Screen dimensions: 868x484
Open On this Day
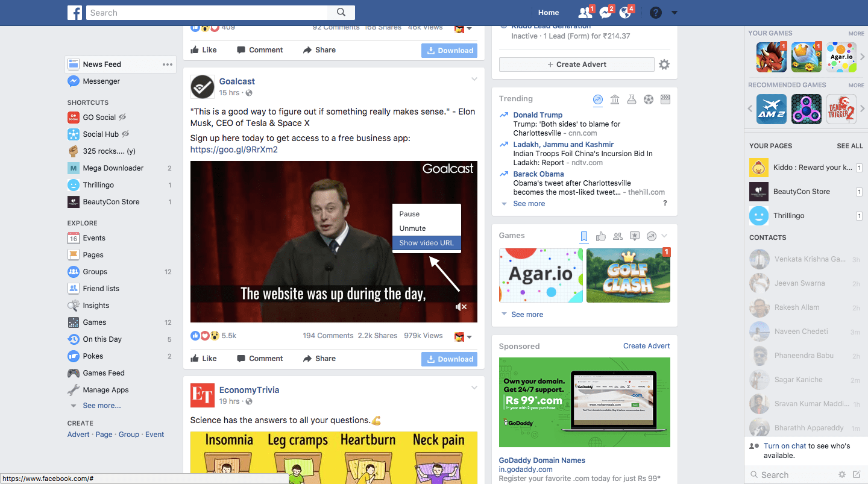[102, 339]
